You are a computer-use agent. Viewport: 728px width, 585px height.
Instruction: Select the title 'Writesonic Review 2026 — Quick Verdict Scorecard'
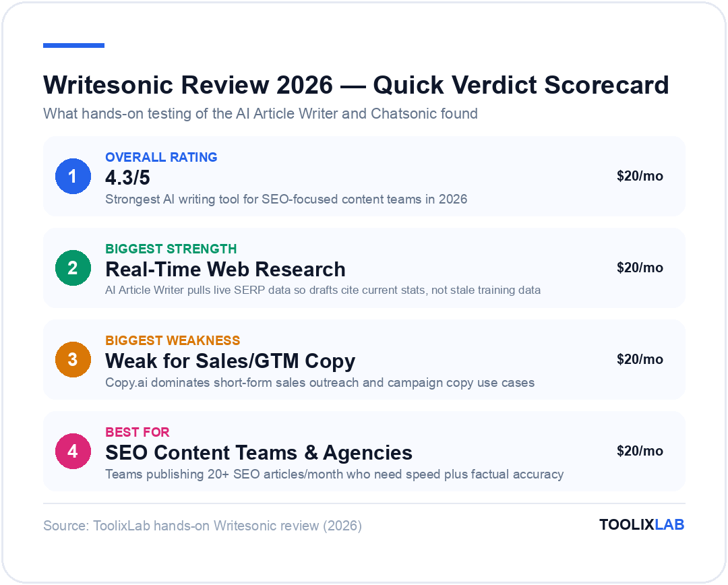click(356, 85)
